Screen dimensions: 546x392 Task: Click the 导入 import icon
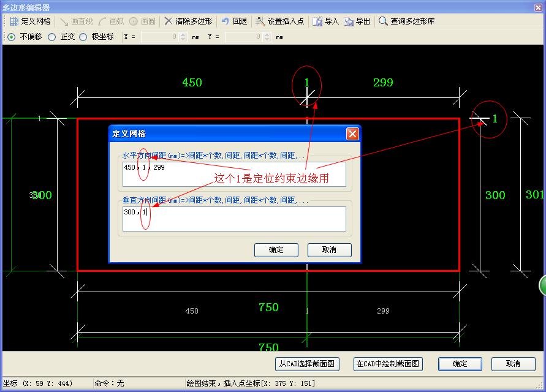(317, 21)
